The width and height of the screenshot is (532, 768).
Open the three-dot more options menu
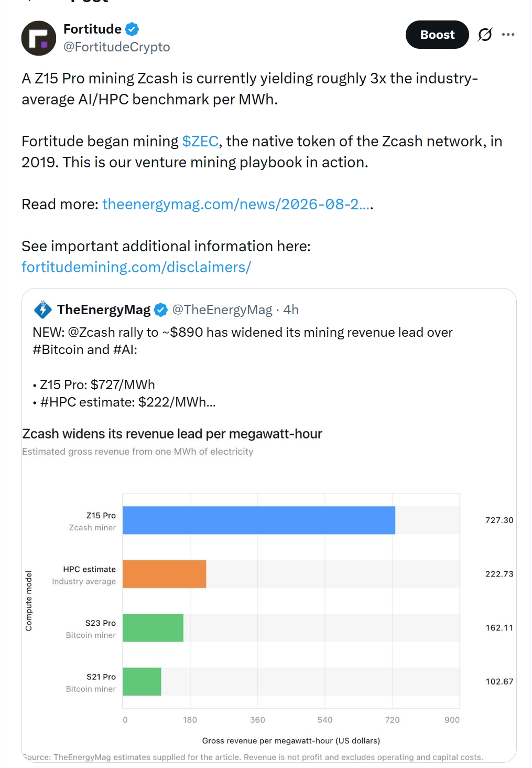click(x=508, y=35)
